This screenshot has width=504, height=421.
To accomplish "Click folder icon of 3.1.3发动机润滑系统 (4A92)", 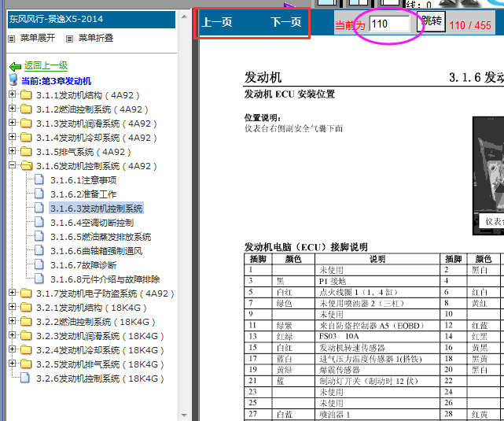I will pos(26,124).
